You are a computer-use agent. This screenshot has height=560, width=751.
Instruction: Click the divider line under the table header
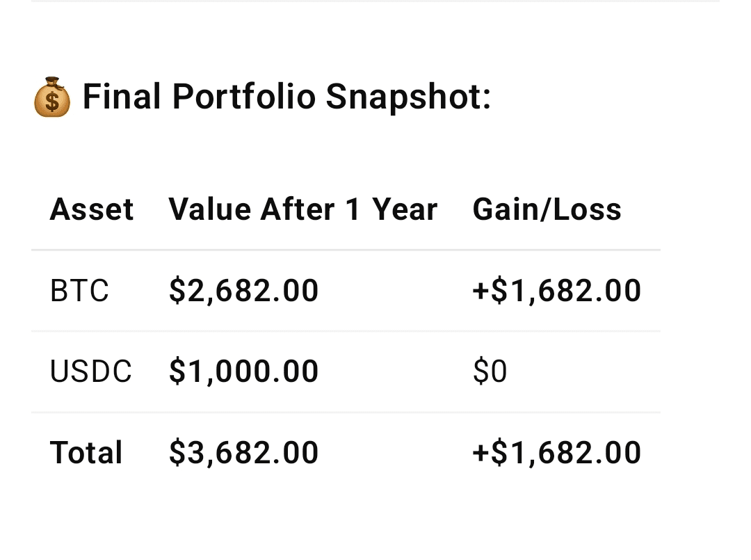pos(346,250)
